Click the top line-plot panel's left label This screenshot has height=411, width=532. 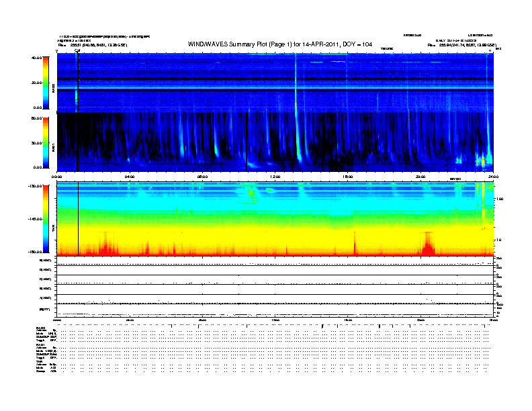[x=46, y=261]
